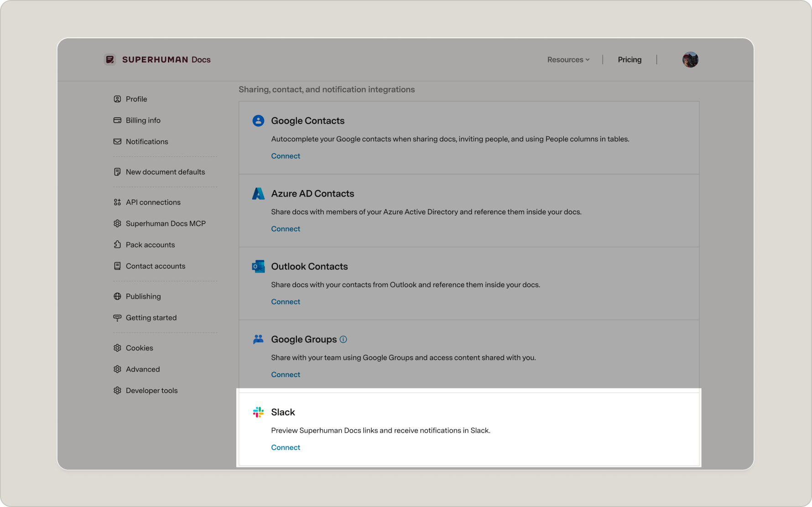Image resolution: width=812 pixels, height=507 pixels.
Task: Click 'Share with your team using Google Groups' text
Action: [x=403, y=357]
